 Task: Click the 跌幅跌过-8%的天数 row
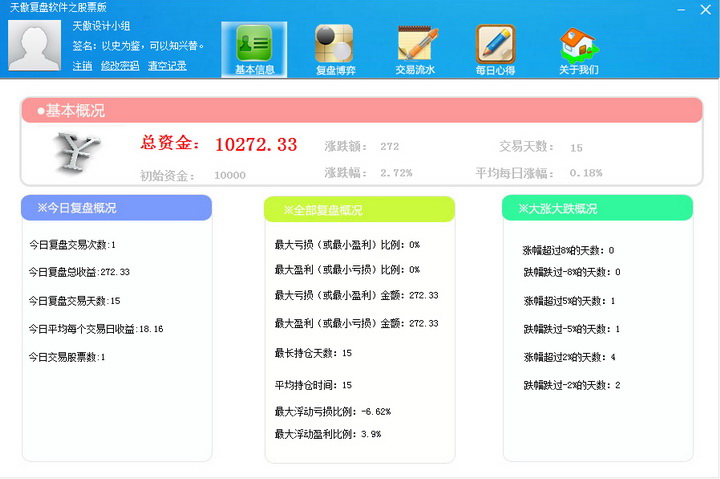tap(572, 272)
